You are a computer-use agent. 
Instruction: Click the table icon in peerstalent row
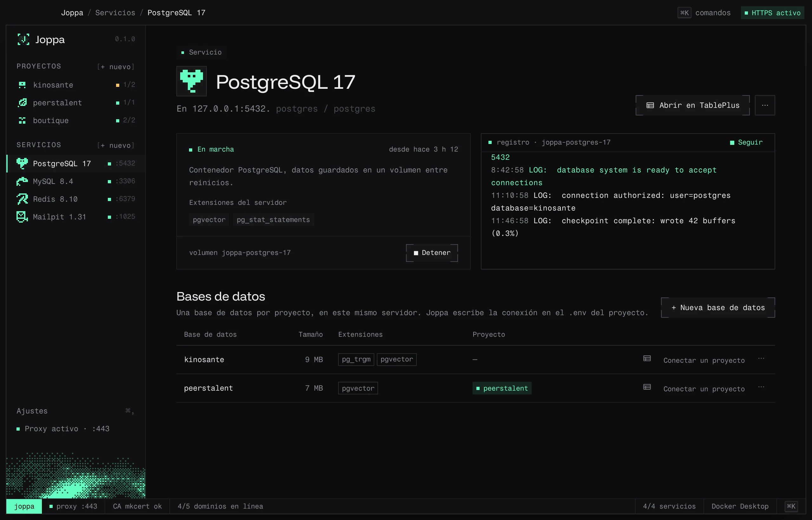[647, 387]
